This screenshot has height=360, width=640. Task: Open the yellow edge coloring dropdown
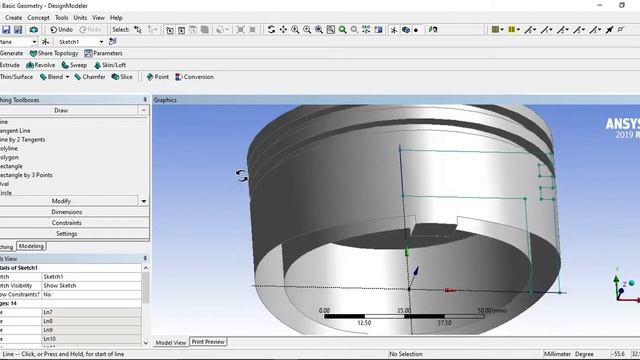coord(518,30)
